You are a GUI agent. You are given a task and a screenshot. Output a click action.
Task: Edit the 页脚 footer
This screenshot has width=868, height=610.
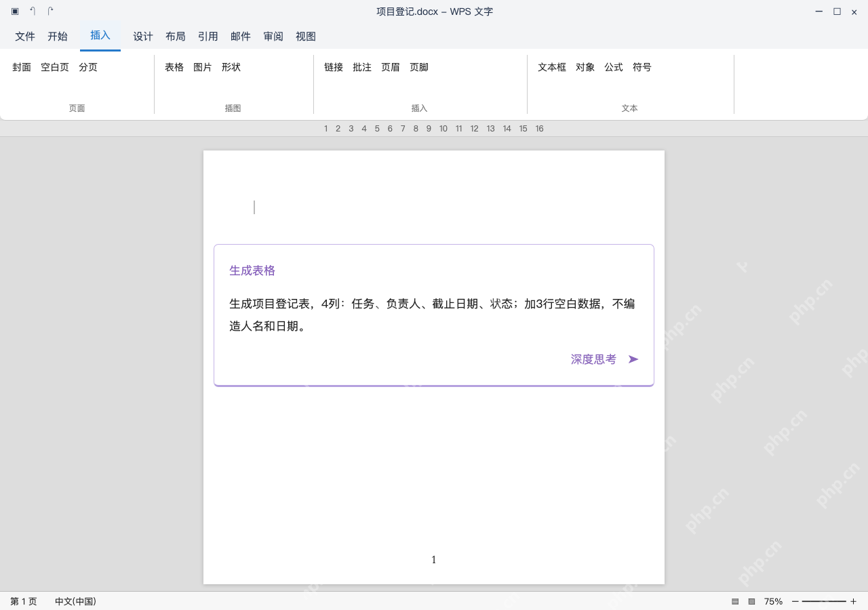coord(419,67)
